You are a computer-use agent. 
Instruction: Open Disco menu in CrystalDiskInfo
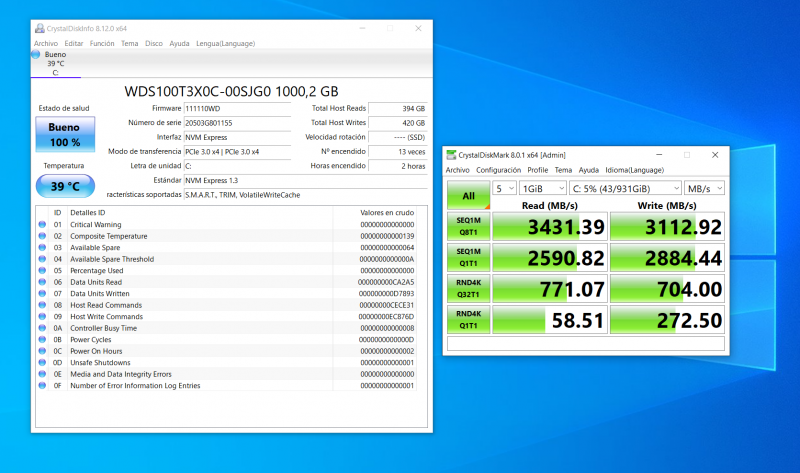[x=154, y=43]
